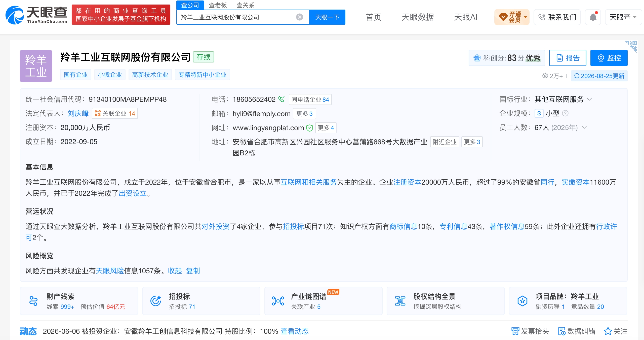Open the 对外投资 link
644x340 pixels.
tap(216, 226)
